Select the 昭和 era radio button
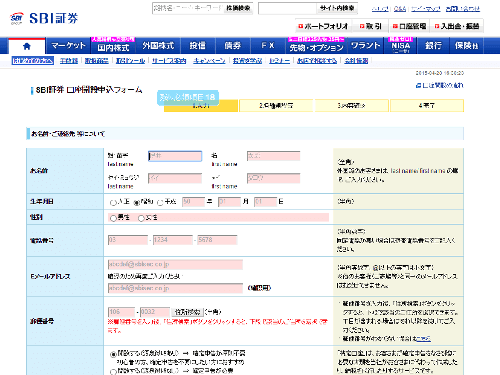The image size is (500, 375). [x=137, y=203]
